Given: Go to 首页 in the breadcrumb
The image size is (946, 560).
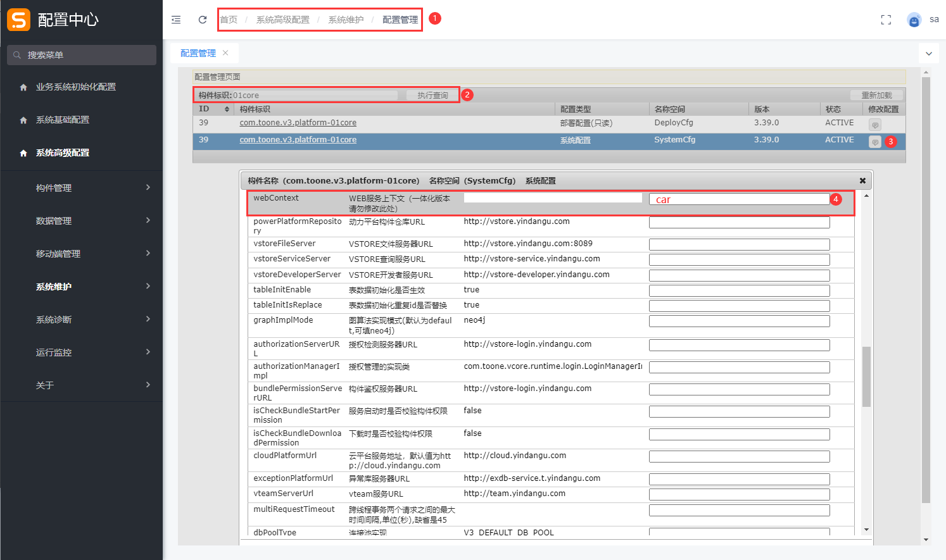Looking at the screenshot, I should tap(229, 20).
